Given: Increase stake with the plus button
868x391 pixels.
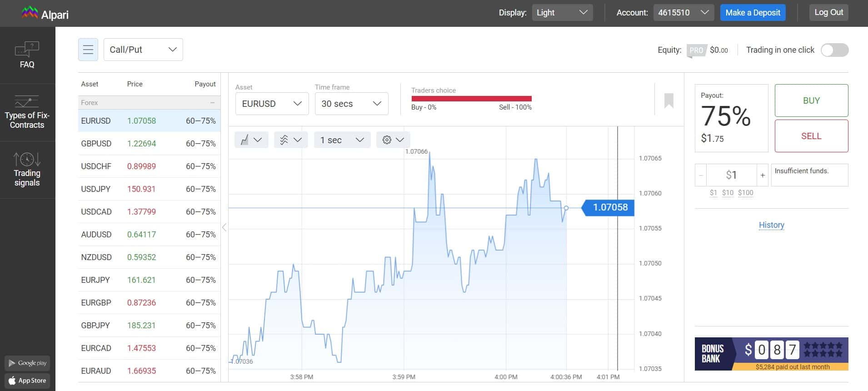Looking at the screenshot, I should (x=763, y=175).
